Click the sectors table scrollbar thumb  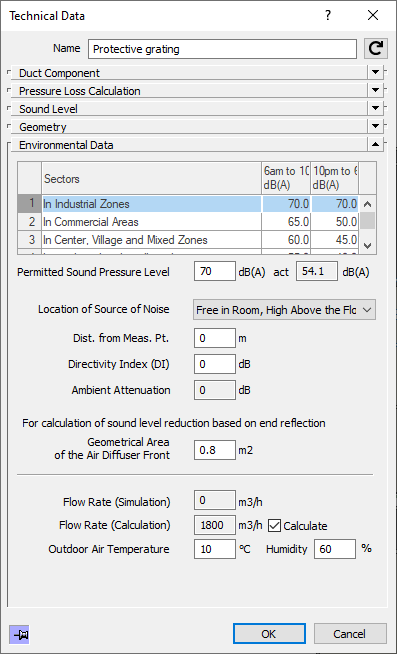(x=367, y=220)
